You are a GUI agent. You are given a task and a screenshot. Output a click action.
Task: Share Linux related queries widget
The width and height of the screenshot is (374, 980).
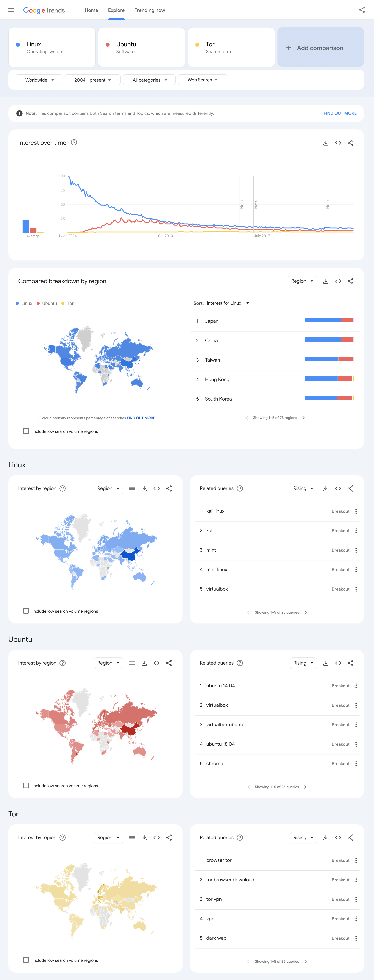(x=350, y=488)
